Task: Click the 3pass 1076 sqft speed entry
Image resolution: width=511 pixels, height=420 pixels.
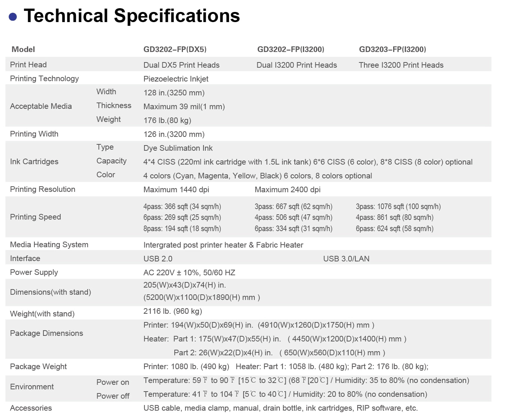Action: click(398, 206)
